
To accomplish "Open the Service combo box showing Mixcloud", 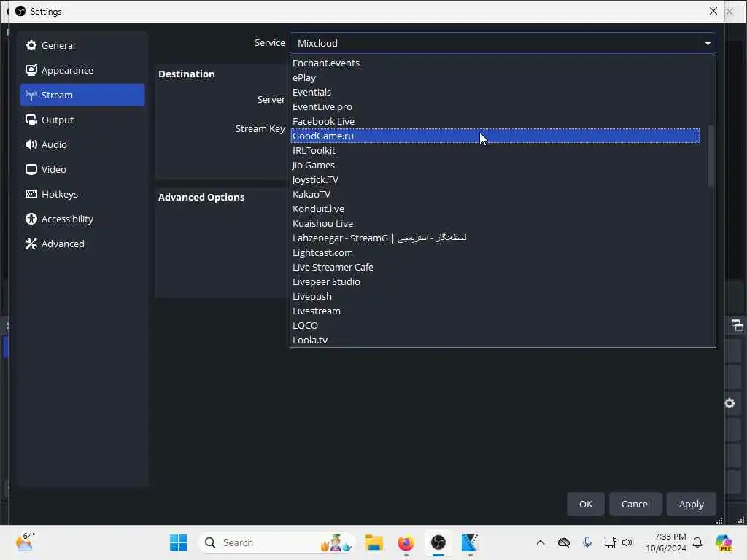I will (x=503, y=43).
